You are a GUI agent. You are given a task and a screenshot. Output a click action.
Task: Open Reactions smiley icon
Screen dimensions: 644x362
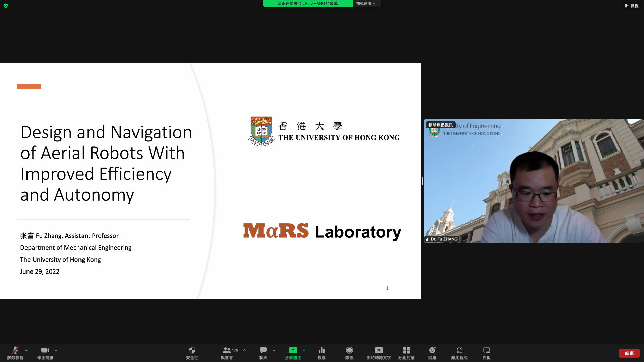point(432,350)
